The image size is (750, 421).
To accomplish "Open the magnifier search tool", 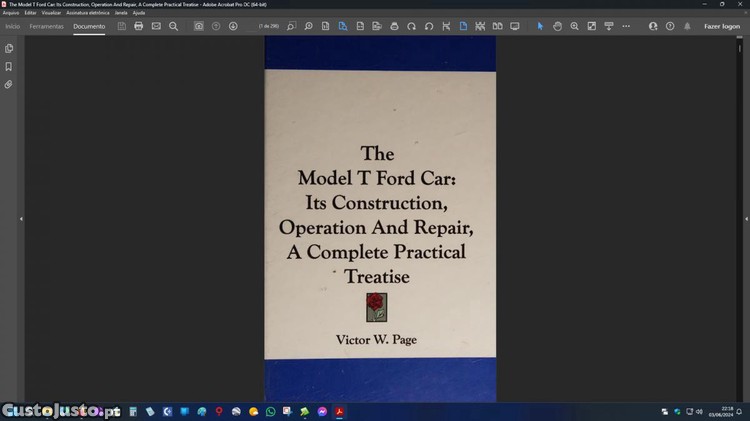I will click(173, 26).
